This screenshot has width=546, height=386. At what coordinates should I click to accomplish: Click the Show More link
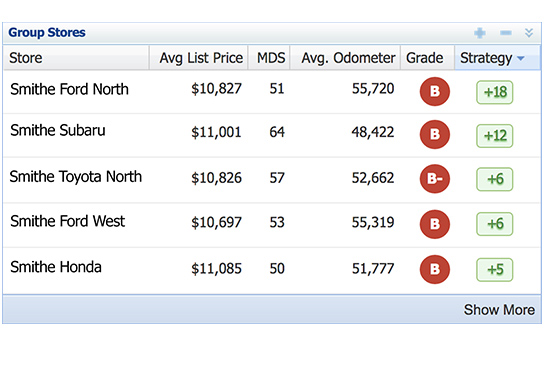(x=499, y=310)
